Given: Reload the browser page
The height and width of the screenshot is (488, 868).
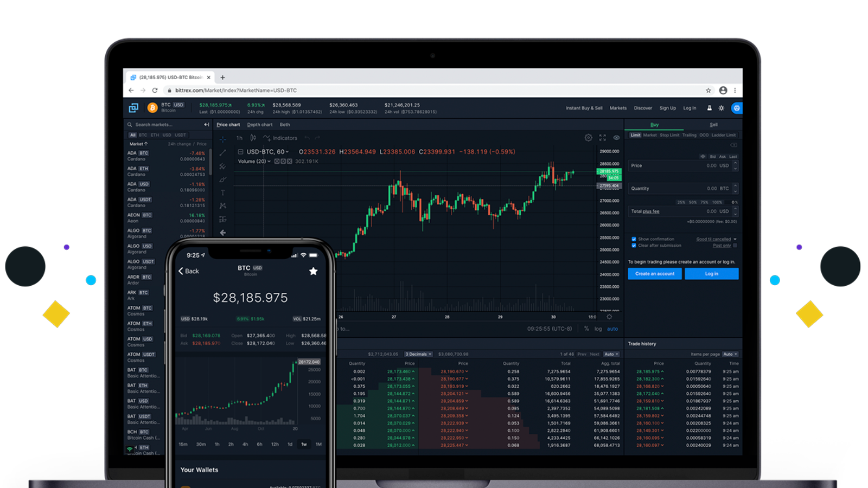Looking at the screenshot, I should click(155, 91).
